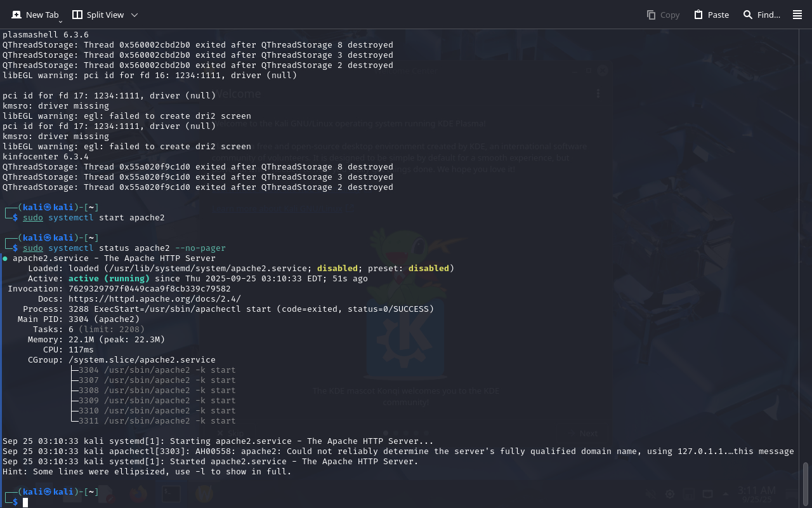
Task: Click the 'Hint: Some lines were ellipsized' line
Action: coord(147,472)
